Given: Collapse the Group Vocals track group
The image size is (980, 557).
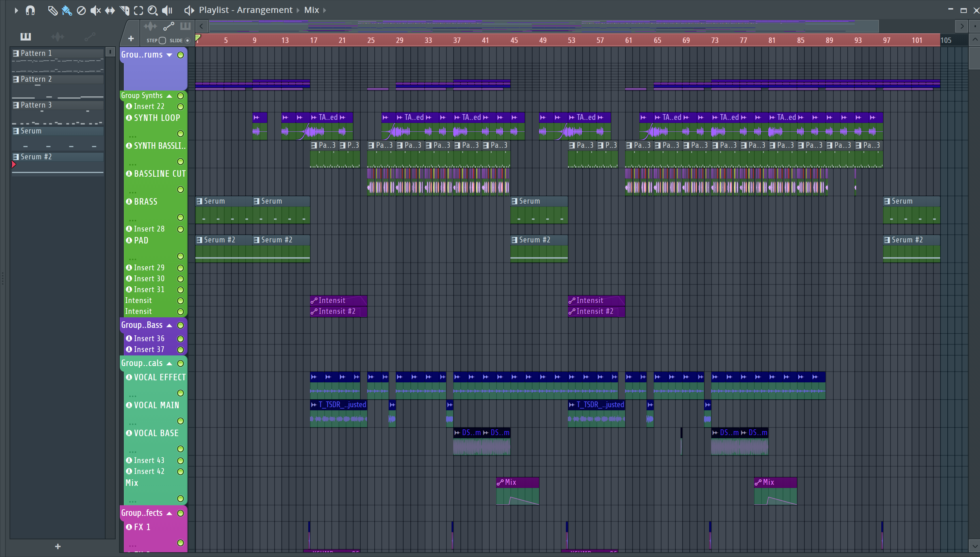Looking at the screenshot, I should tap(169, 364).
